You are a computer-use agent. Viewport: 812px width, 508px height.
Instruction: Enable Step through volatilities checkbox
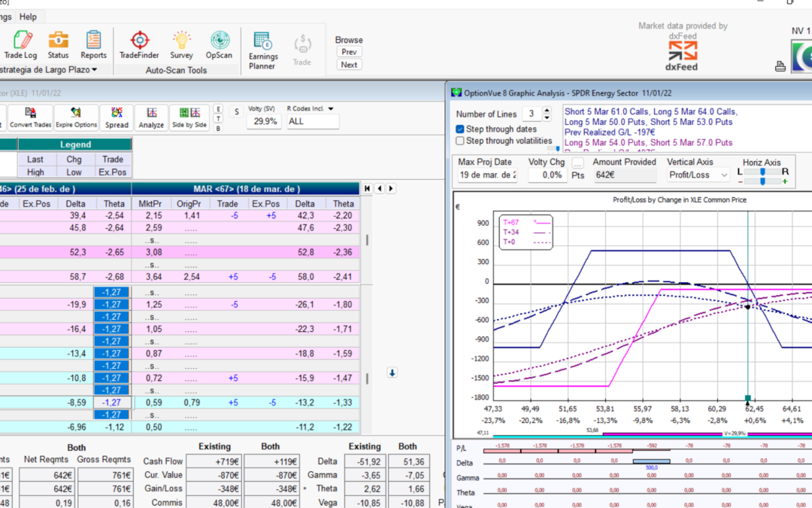point(460,141)
